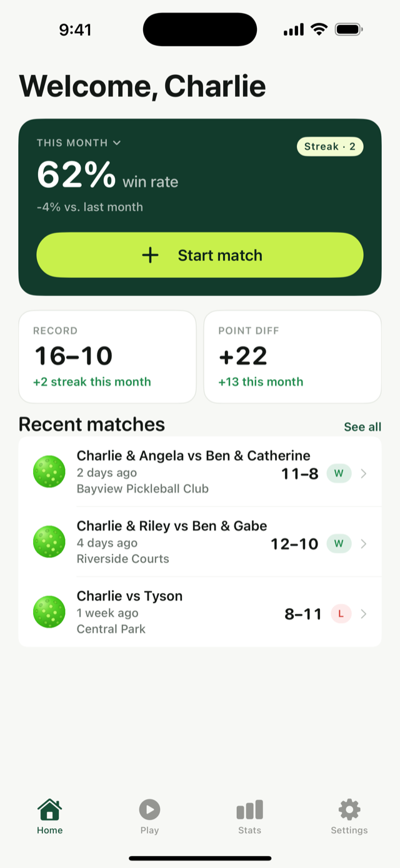The width and height of the screenshot is (400, 868).
Task: See all recent matches
Action: tap(362, 427)
